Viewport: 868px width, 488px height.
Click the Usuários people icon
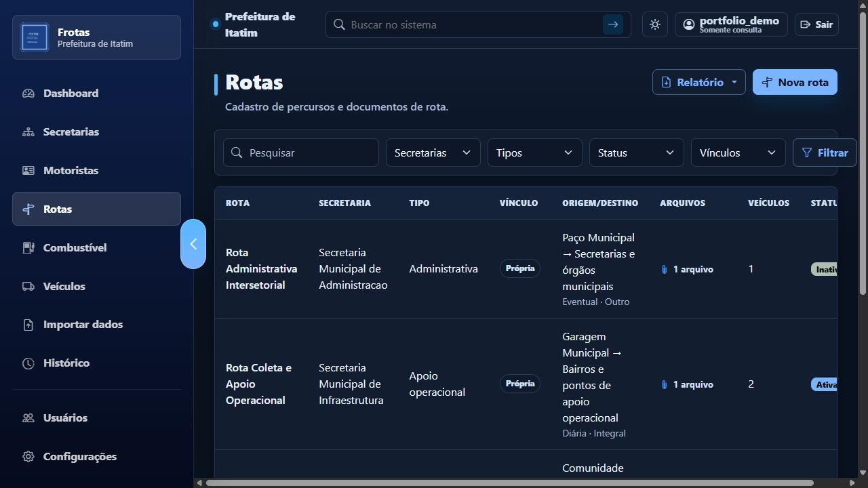click(28, 418)
